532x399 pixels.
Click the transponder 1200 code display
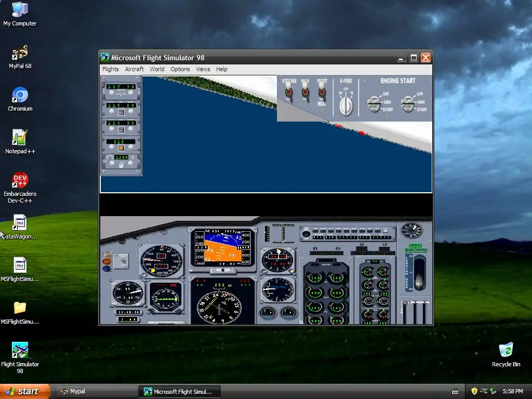(122, 157)
